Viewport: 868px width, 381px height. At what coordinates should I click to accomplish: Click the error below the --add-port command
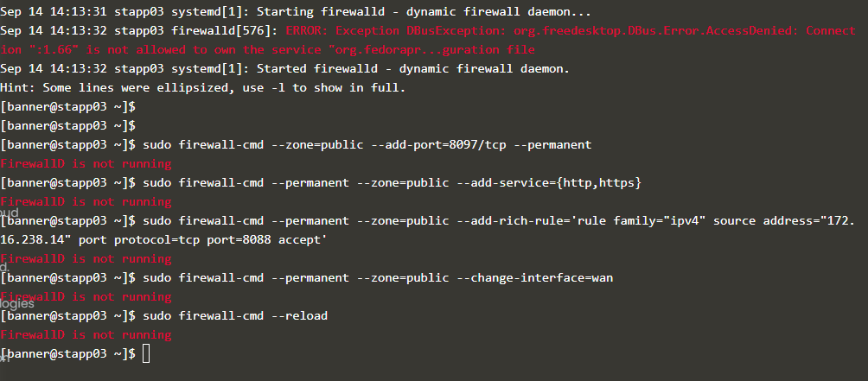[x=86, y=163]
